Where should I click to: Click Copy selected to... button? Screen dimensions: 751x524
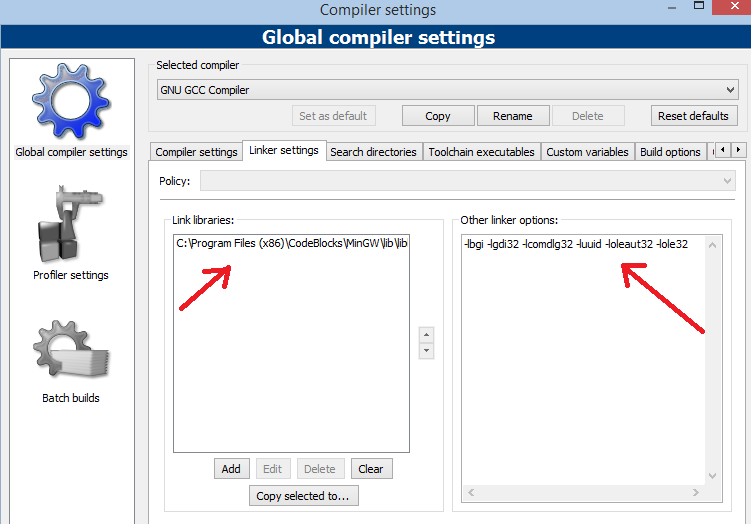coord(303,496)
